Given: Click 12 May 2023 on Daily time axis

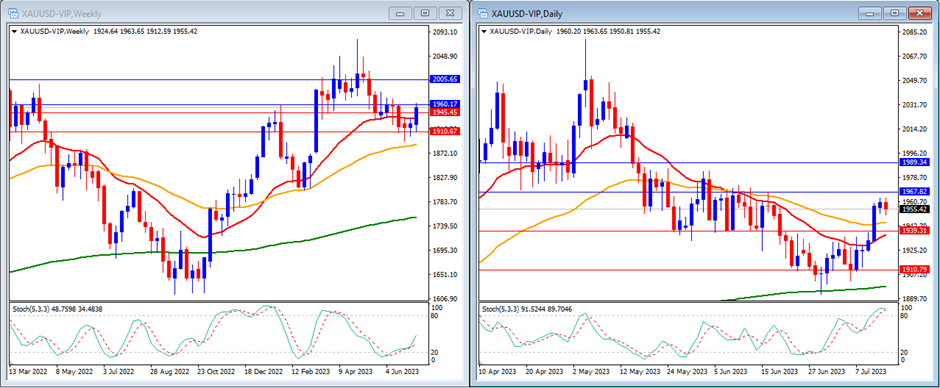Looking at the screenshot, I should click(641, 372).
